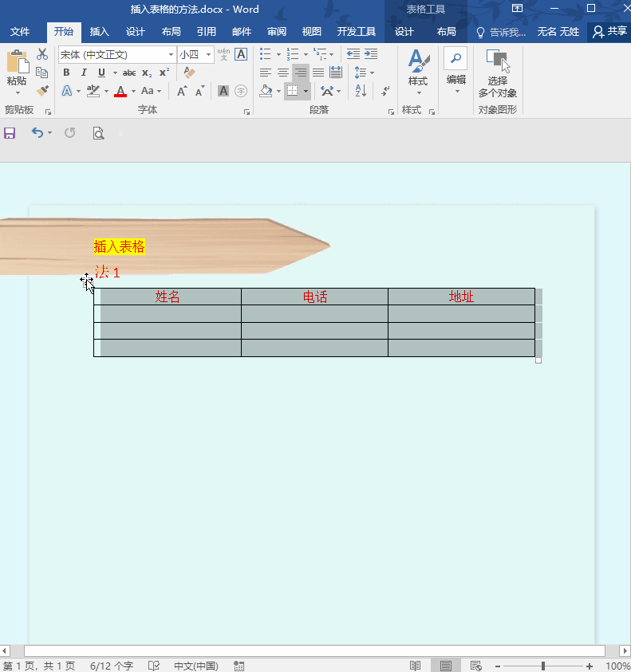Click select multiple objects icon
The height and width of the screenshot is (672, 631).
coord(498,61)
